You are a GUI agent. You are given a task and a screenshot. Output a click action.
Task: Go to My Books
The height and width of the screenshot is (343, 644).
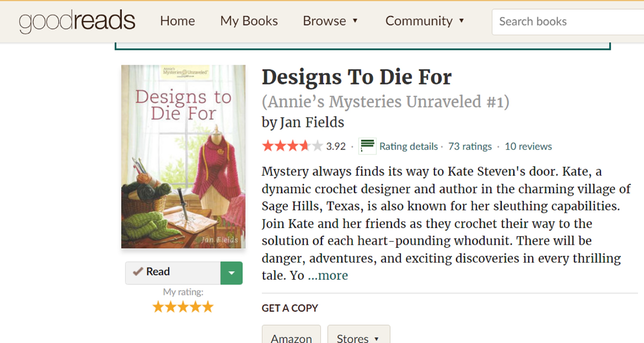(x=249, y=21)
